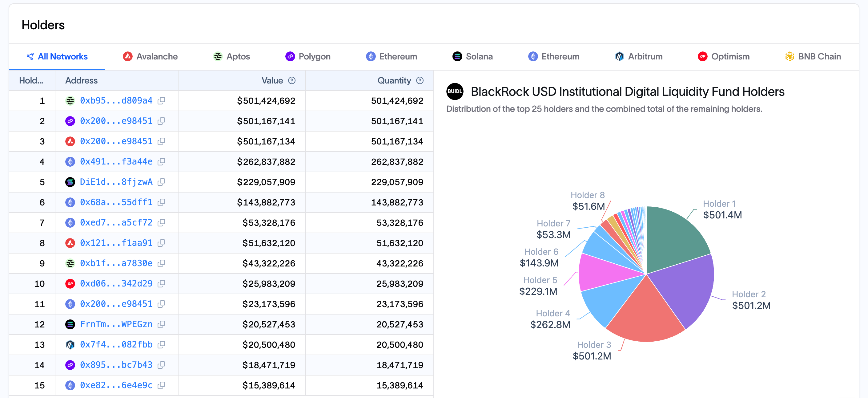
Task: Click the Address column header
Action: pyautogui.click(x=81, y=81)
